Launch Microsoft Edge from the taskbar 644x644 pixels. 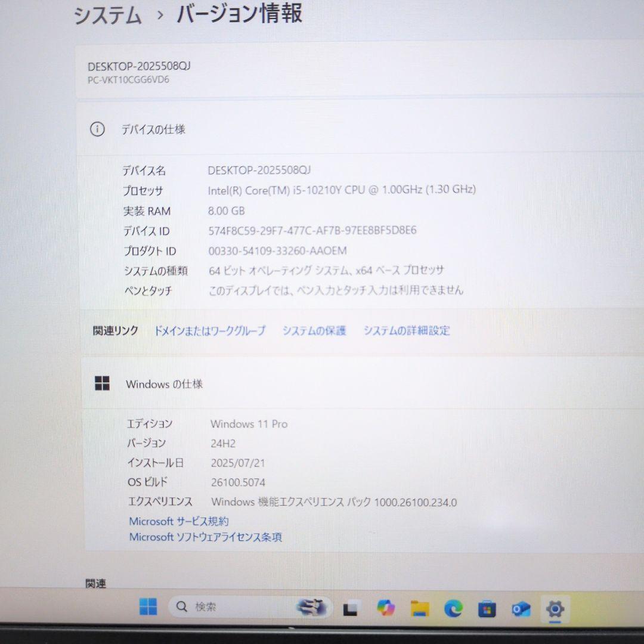coord(454,609)
